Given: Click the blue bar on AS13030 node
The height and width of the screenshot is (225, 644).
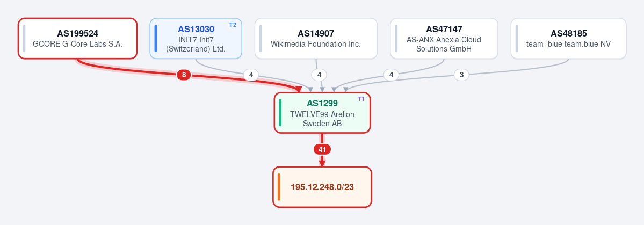Looking at the screenshot, I should [156, 38].
